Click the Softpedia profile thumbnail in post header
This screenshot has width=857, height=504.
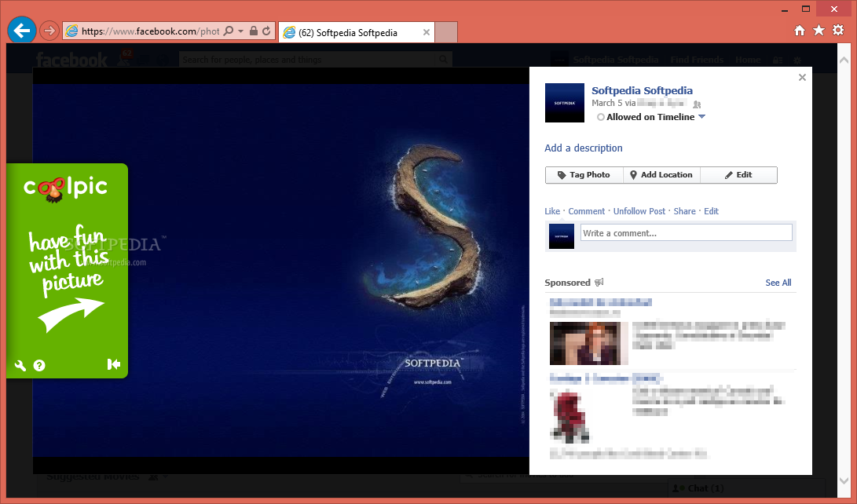click(565, 103)
